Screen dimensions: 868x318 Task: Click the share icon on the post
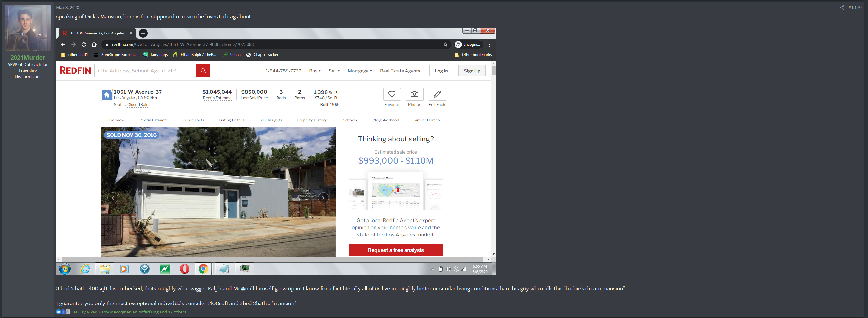click(x=842, y=7)
